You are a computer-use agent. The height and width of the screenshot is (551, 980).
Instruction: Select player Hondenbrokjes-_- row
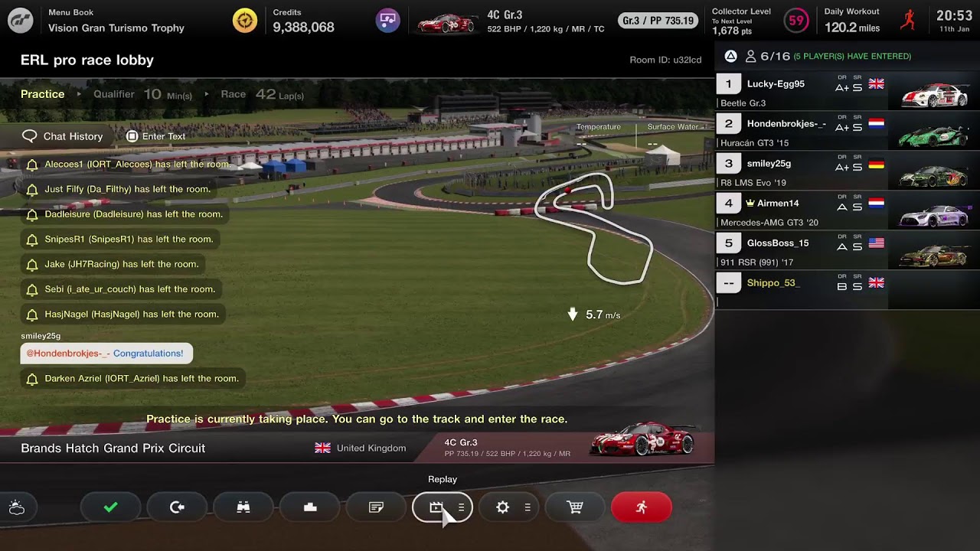[848, 132]
